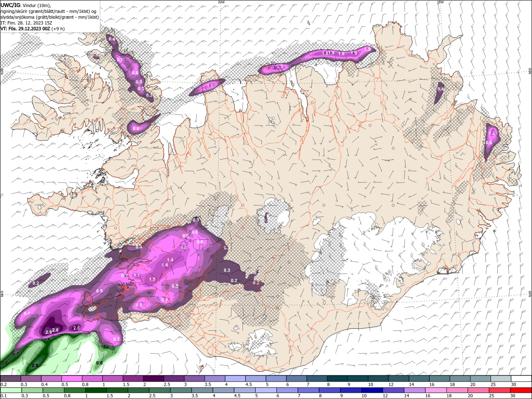
Task: Click the '15W' longitude label
Action: tap(440, 2)
